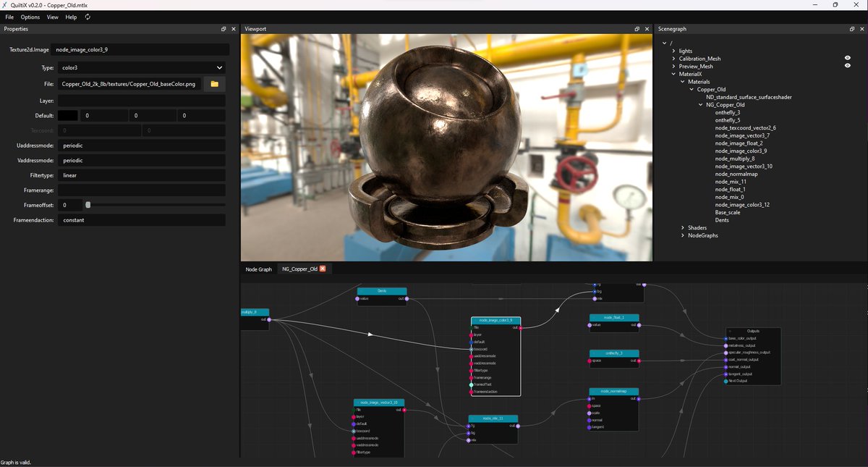Select node_texcoord_vector2_6 in Scenegraph
868x467 pixels.
tap(745, 128)
